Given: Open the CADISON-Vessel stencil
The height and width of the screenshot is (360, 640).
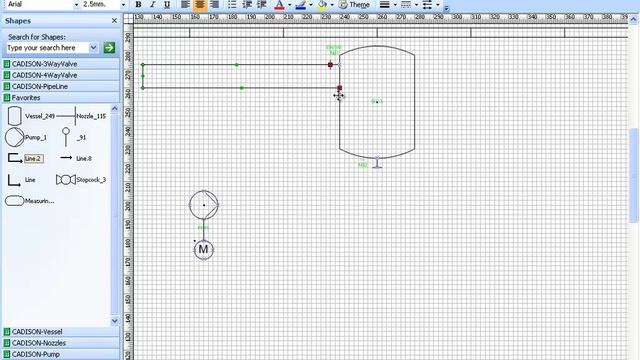Looking at the screenshot, I should [x=61, y=332].
